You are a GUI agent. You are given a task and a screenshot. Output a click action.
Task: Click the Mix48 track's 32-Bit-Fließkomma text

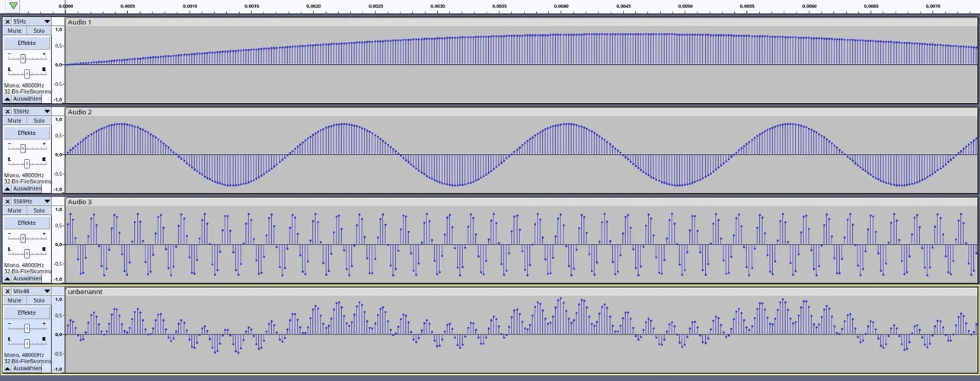(27, 361)
